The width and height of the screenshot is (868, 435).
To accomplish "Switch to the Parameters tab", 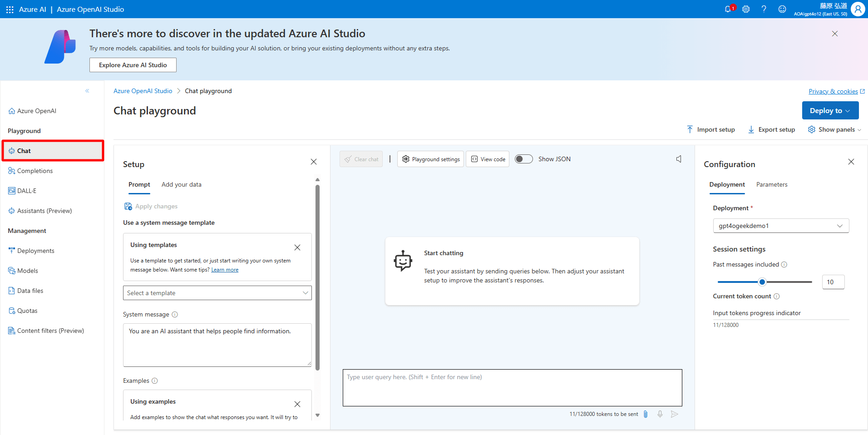I will pos(771,184).
